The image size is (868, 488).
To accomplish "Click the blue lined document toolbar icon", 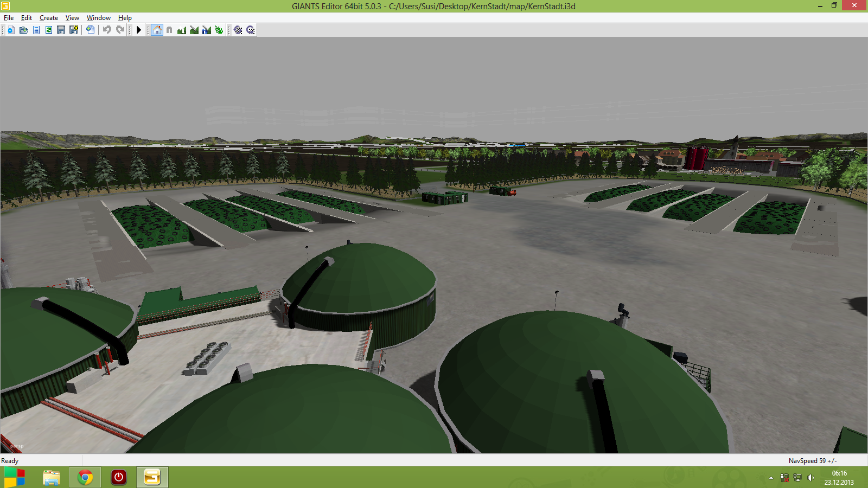I will [x=36, y=30].
